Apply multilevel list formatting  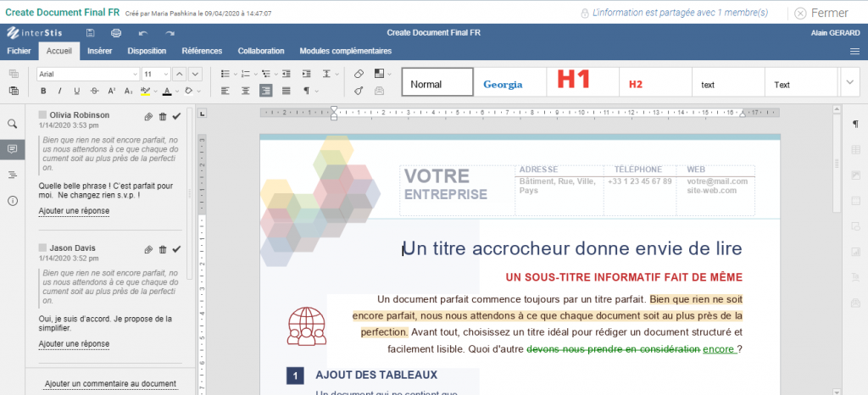[x=265, y=74]
